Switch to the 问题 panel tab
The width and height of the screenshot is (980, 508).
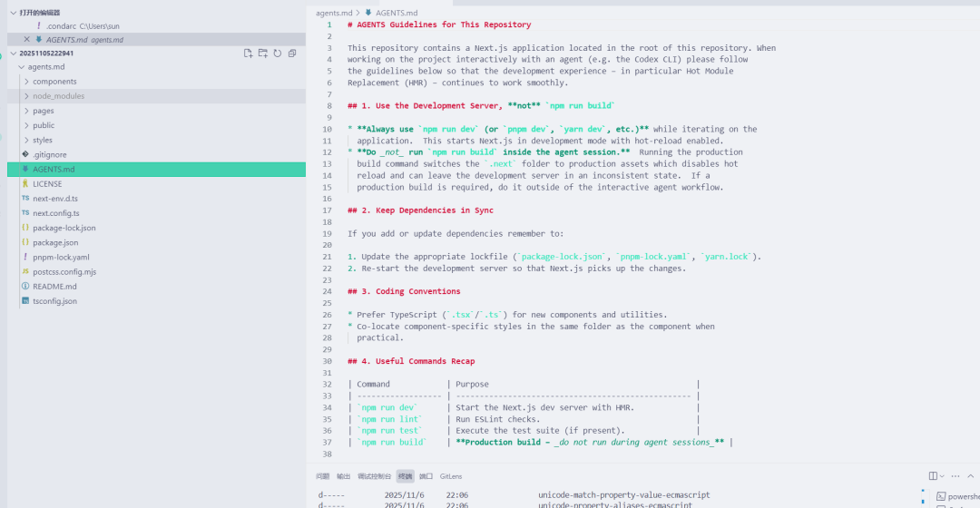coord(322,476)
